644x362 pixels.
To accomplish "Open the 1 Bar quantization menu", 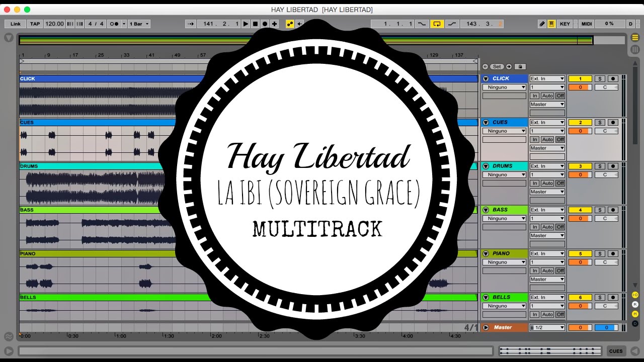I will (x=139, y=24).
